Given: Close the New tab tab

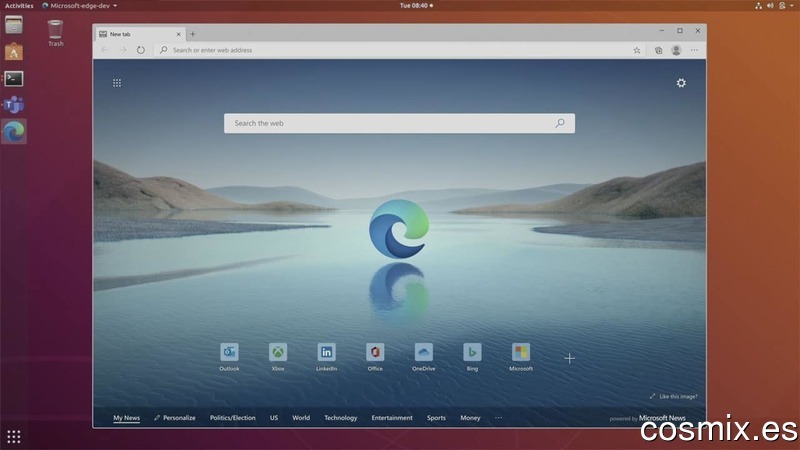Looking at the screenshot, I should pos(179,34).
